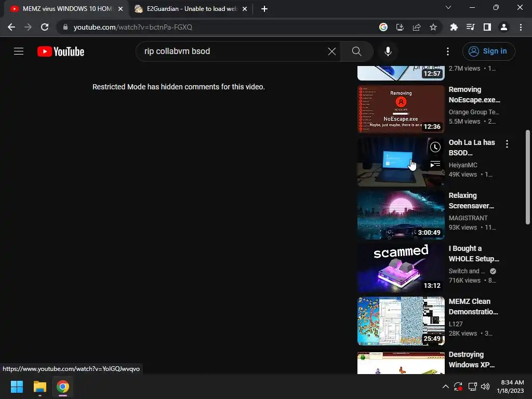This screenshot has height=399, width=532.
Task: Open the volume tray icon
Action: coord(485,387)
